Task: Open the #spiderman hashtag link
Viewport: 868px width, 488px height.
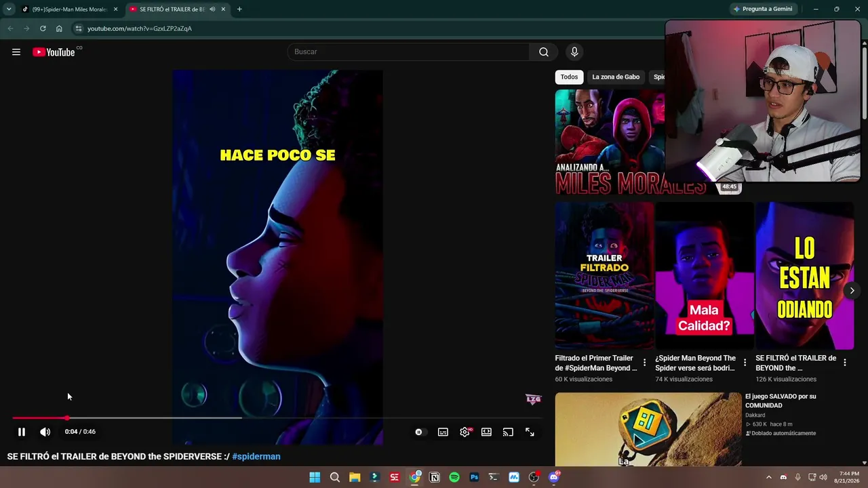Action: point(256,457)
